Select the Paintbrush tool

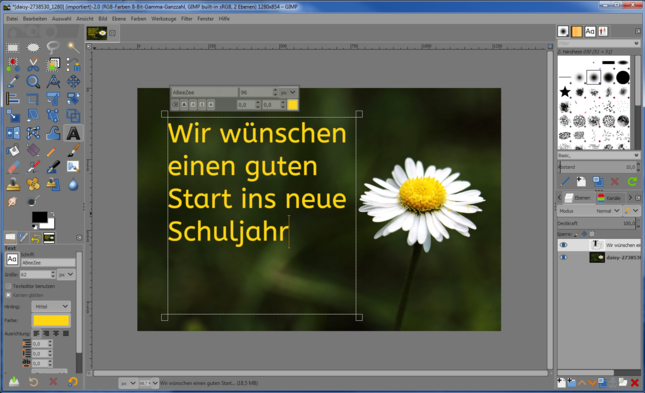(73, 151)
